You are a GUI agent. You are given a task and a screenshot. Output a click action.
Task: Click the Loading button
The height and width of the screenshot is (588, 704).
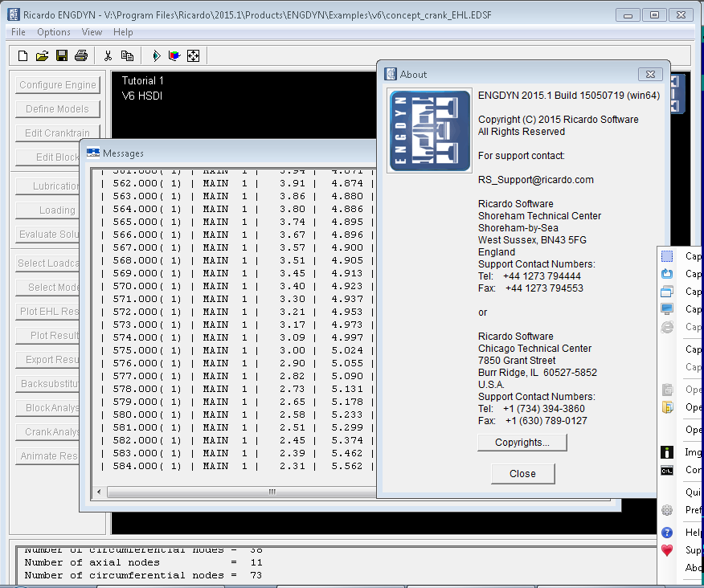(47, 210)
